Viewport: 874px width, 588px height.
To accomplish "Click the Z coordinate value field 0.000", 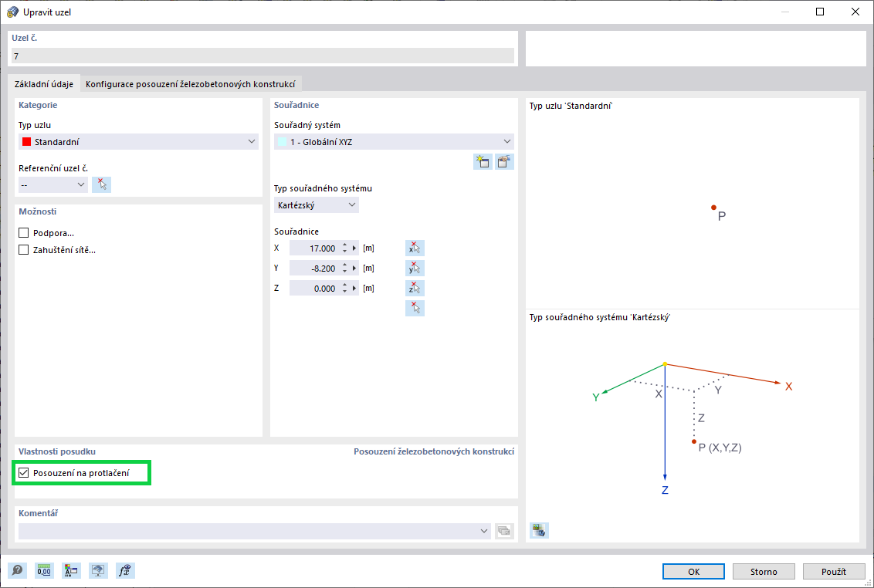I will pyautogui.click(x=315, y=288).
